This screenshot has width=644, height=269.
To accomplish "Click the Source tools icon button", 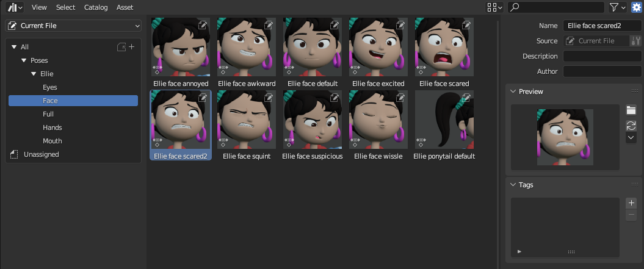I will [x=636, y=41].
